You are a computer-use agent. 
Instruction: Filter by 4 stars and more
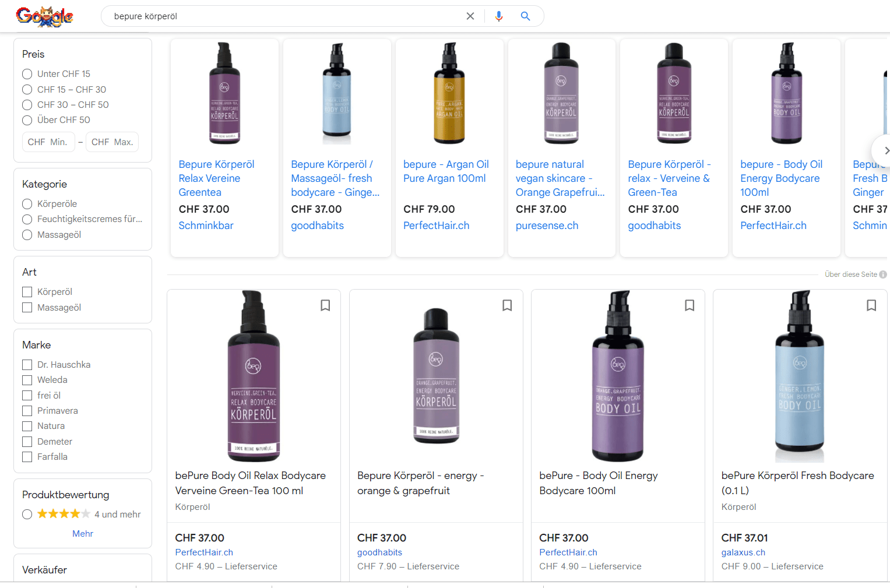click(x=27, y=514)
